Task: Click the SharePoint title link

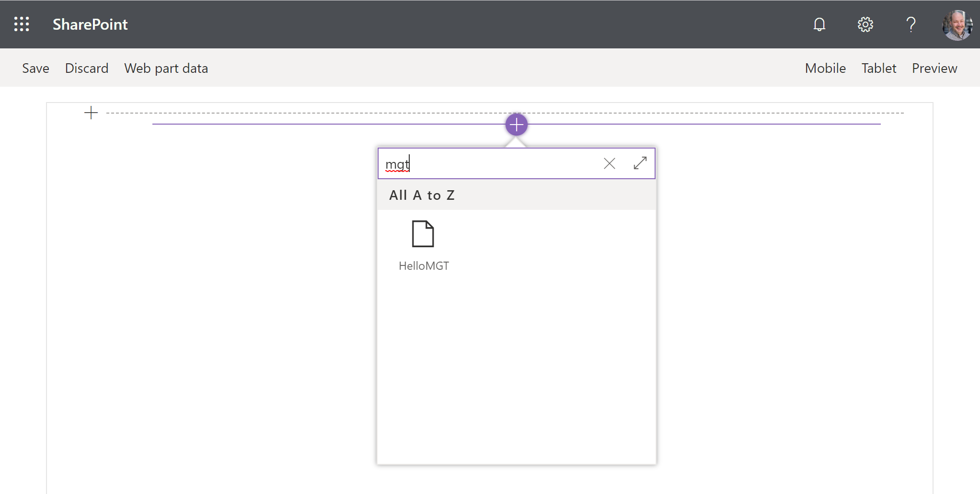Action: pyautogui.click(x=90, y=24)
